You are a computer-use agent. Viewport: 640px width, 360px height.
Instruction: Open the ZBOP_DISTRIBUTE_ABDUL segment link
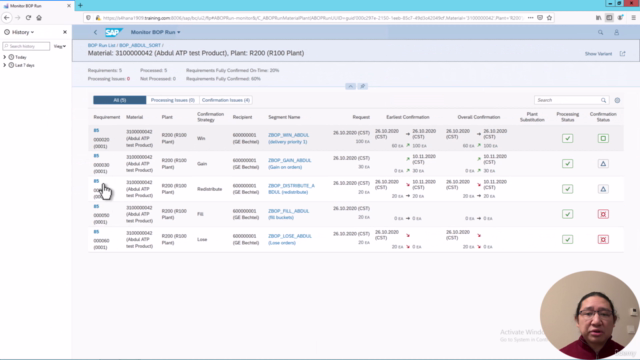(x=291, y=189)
